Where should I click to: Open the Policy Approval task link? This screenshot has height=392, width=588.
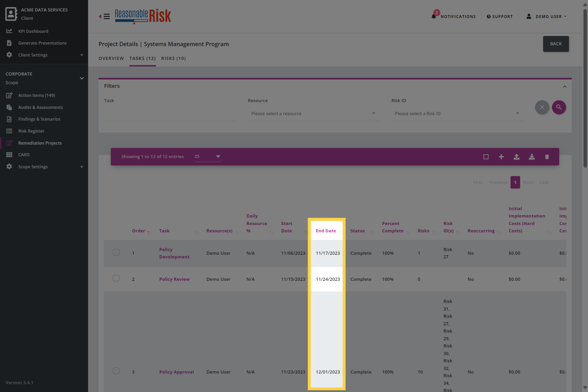click(x=176, y=372)
